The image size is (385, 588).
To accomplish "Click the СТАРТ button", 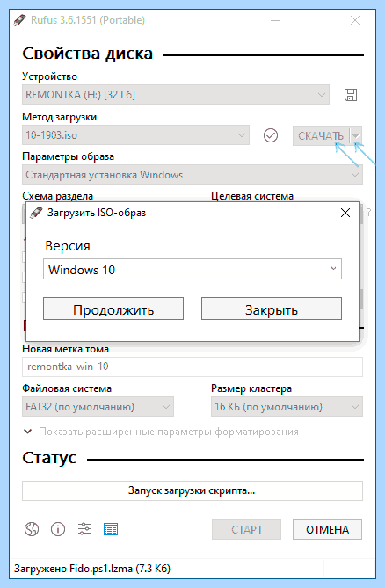I will (x=246, y=529).
